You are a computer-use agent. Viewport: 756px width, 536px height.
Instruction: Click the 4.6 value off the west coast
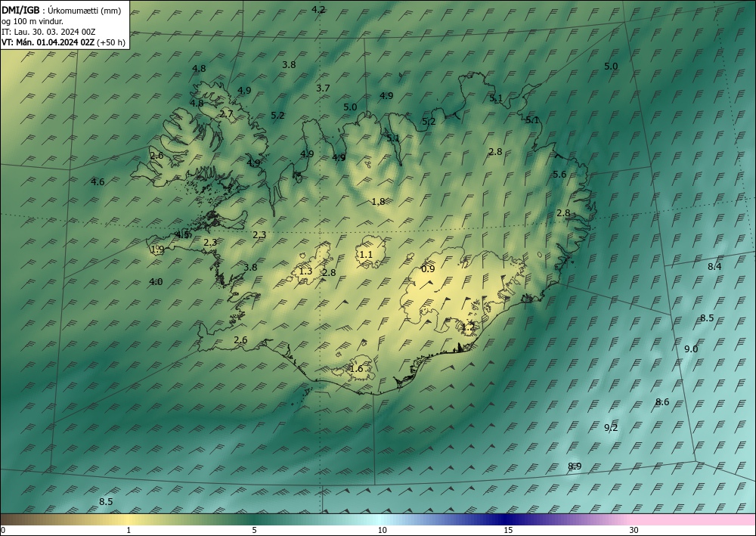98,181
